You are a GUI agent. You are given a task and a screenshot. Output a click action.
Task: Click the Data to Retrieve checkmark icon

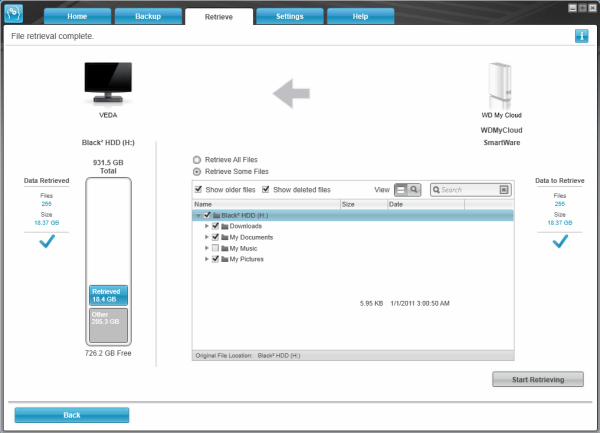tap(560, 241)
